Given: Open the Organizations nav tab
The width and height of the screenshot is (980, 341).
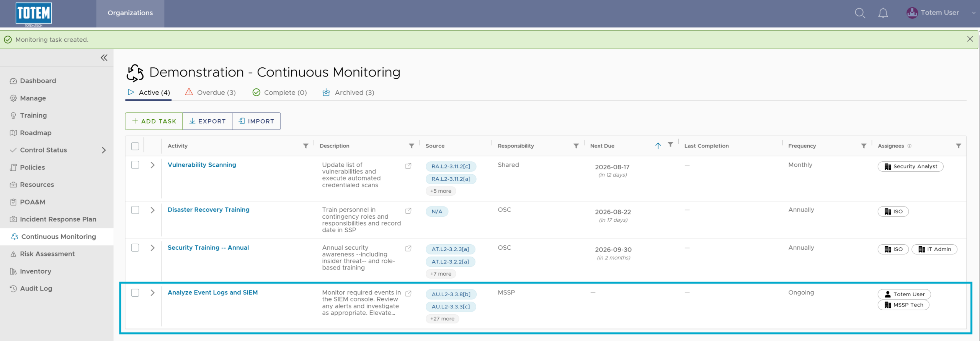Looking at the screenshot, I should [130, 13].
